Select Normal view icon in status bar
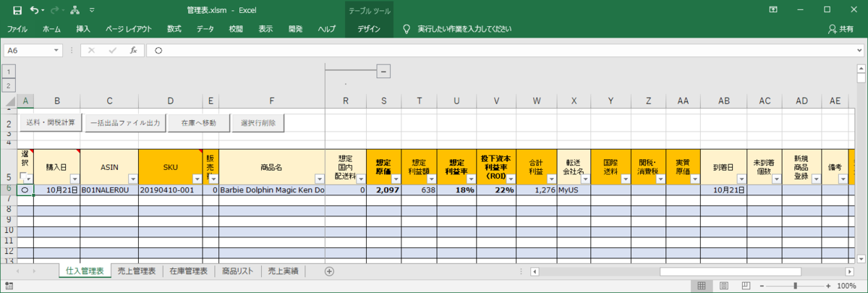The image size is (868, 293). 700,286
